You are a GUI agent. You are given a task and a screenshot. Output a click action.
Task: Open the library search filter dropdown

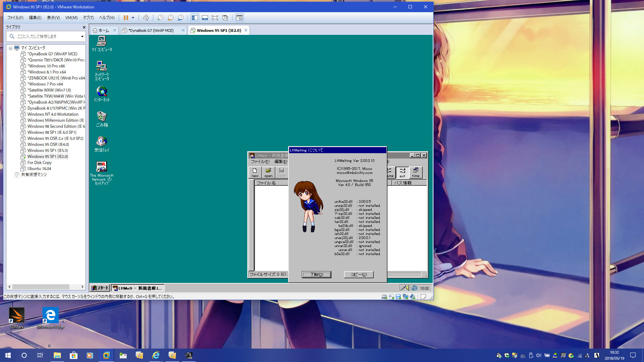(x=82, y=36)
